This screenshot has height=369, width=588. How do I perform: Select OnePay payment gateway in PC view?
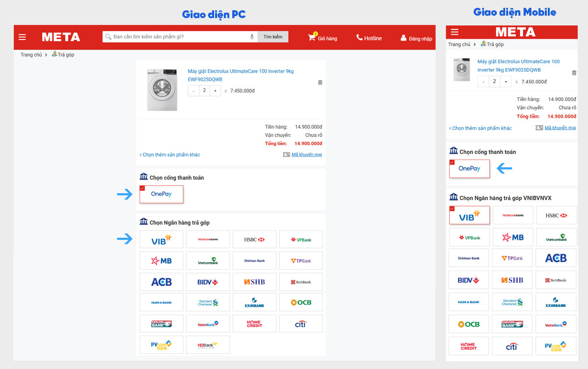pyautogui.click(x=161, y=194)
